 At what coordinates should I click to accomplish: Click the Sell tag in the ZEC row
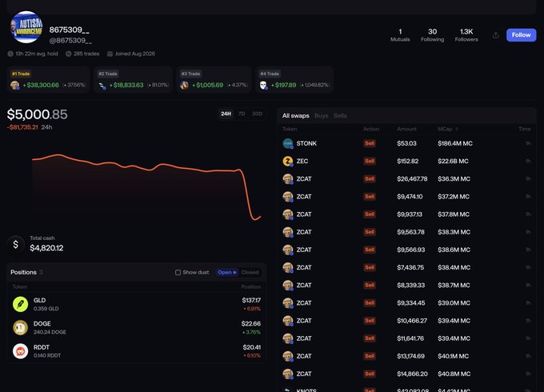click(x=370, y=161)
